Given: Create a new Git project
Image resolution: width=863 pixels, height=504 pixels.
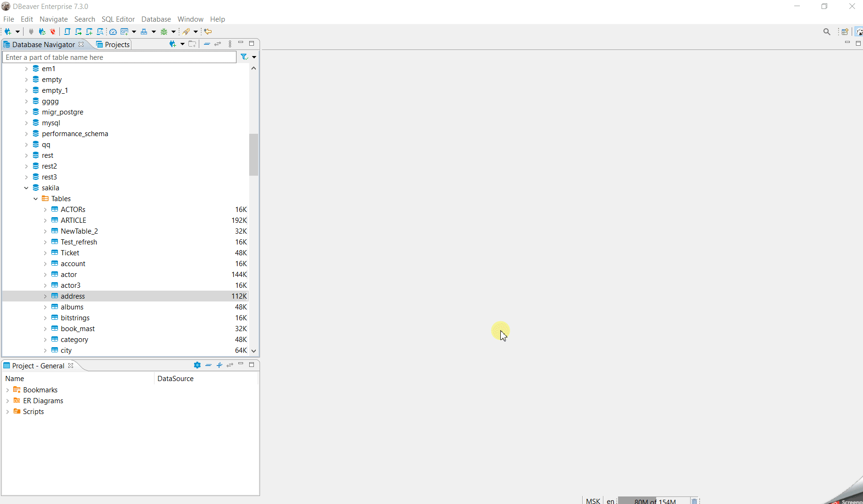Looking at the screenshot, I should click(125, 32).
